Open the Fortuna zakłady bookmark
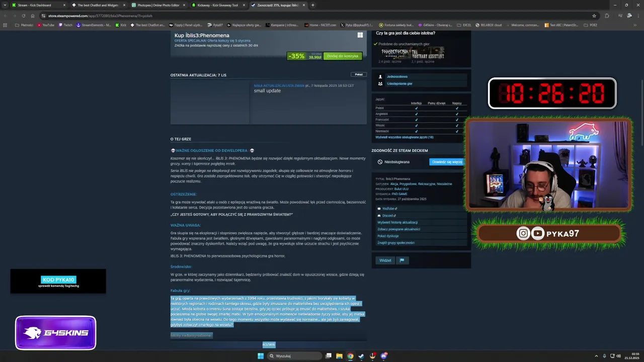Image resolution: width=644 pixels, height=362 pixels. point(396,25)
